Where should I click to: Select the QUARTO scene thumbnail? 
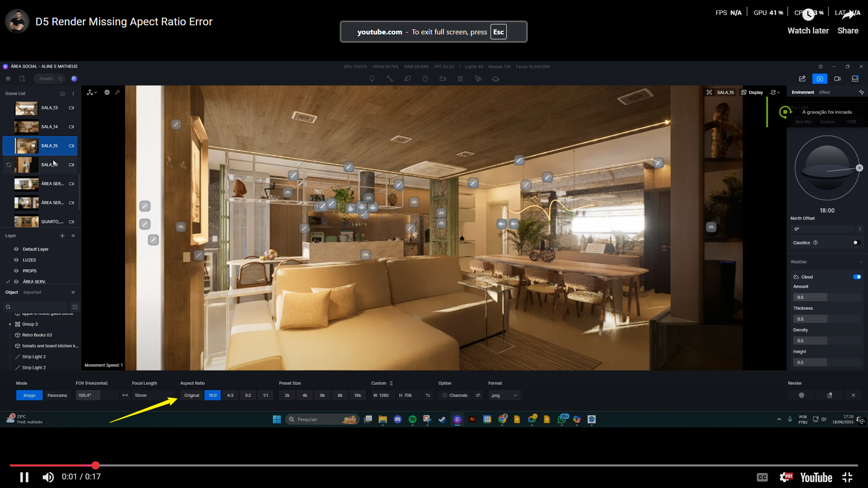pyautogui.click(x=26, y=222)
